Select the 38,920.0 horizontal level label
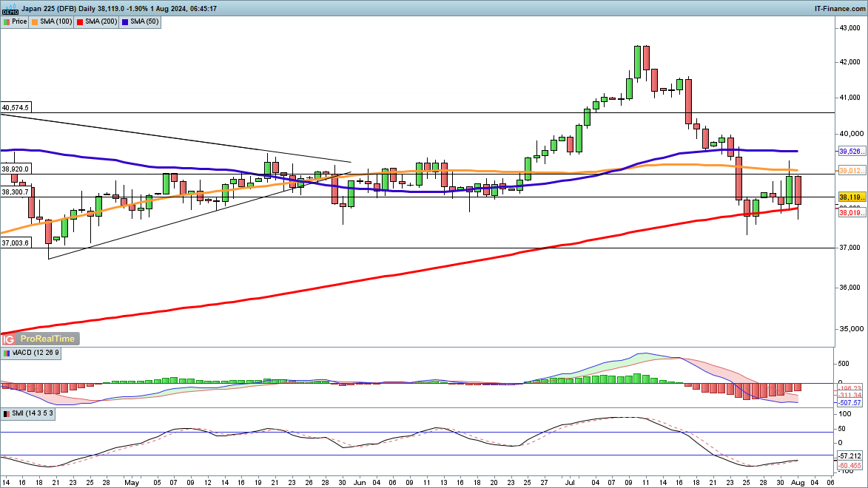This screenshot has width=868, height=488. [16, 169]
